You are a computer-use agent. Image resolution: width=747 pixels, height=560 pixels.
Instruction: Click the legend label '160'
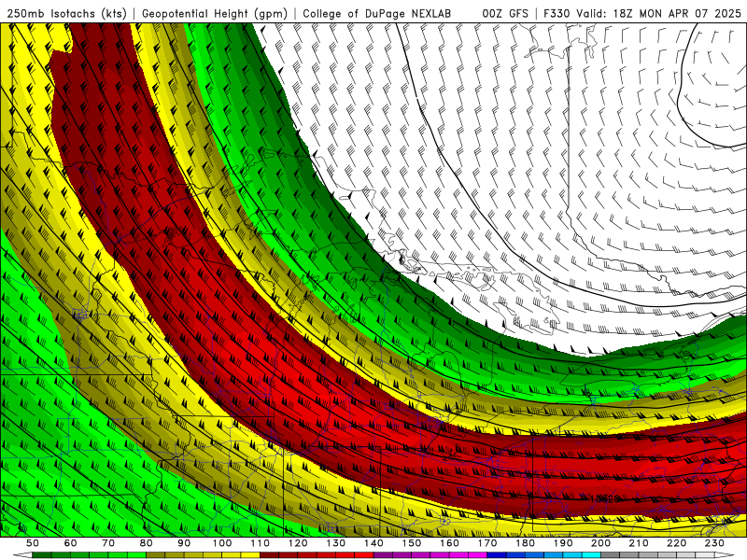[449, 543]
